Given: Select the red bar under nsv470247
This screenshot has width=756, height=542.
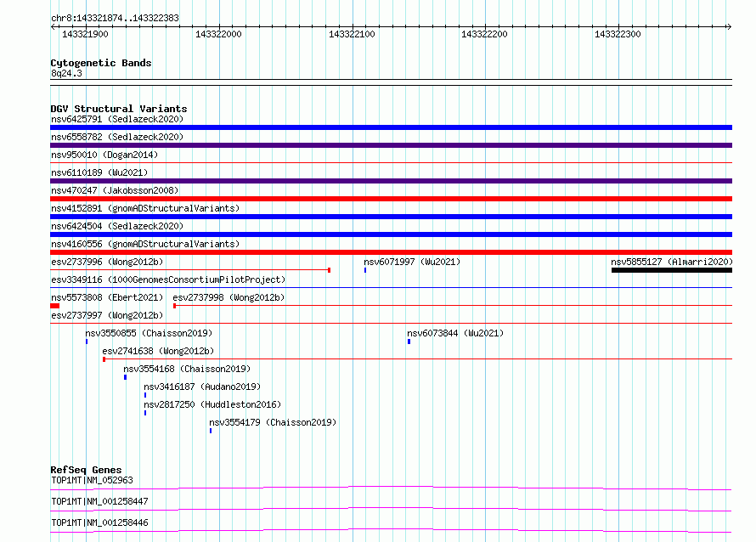Looking at the screenshot, I should click(391, 199).
